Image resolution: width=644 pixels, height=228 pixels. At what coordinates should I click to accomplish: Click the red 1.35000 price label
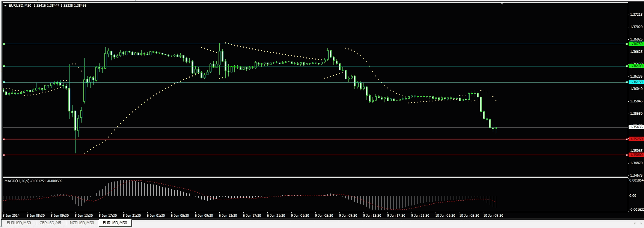636,155
